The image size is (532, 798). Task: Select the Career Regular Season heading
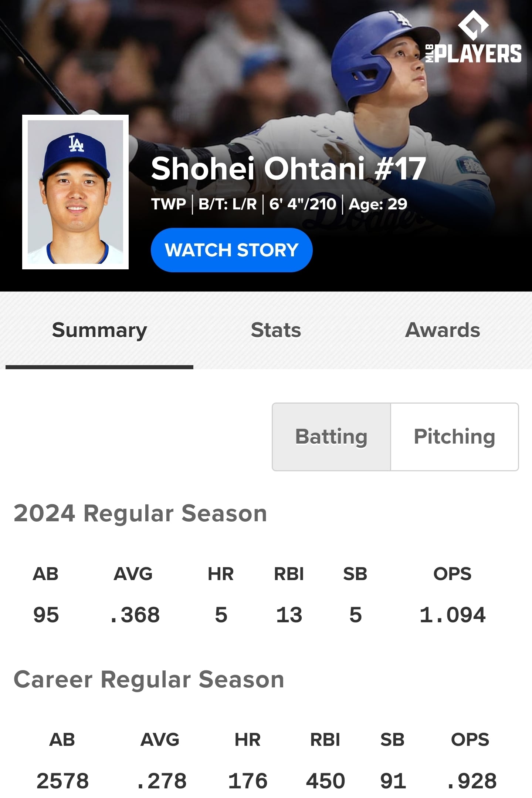coord(149,680)
